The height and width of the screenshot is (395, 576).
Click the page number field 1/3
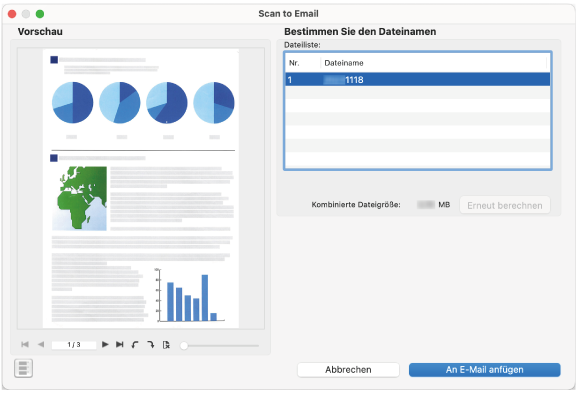[74, 345]
